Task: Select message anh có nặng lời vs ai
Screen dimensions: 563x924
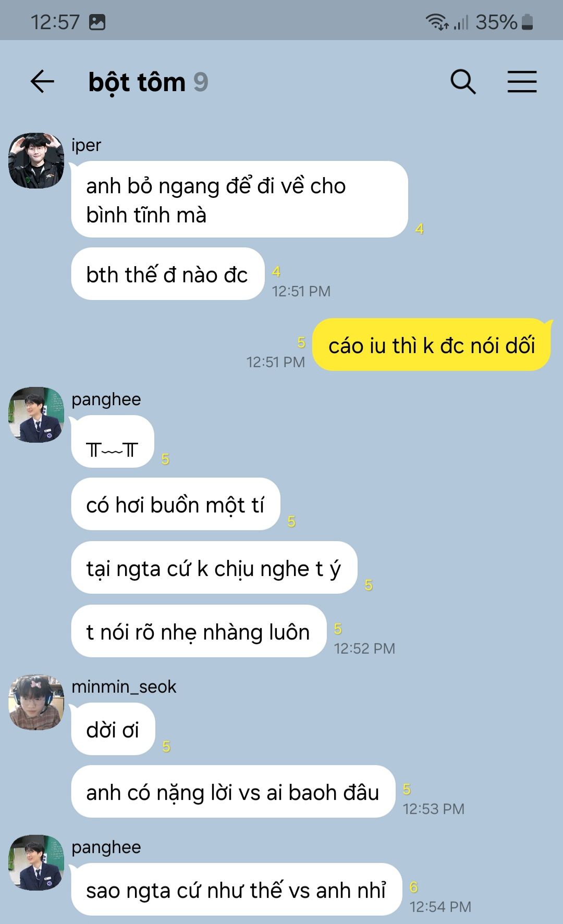Action: pos(233,792)
